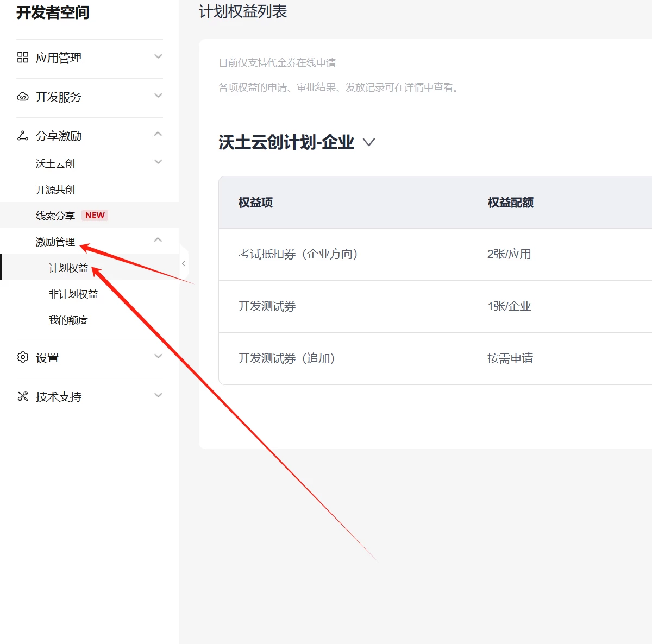Expand the 设置 menu chevron
Viewport: 652px width, 644px height.
point(158,356)
